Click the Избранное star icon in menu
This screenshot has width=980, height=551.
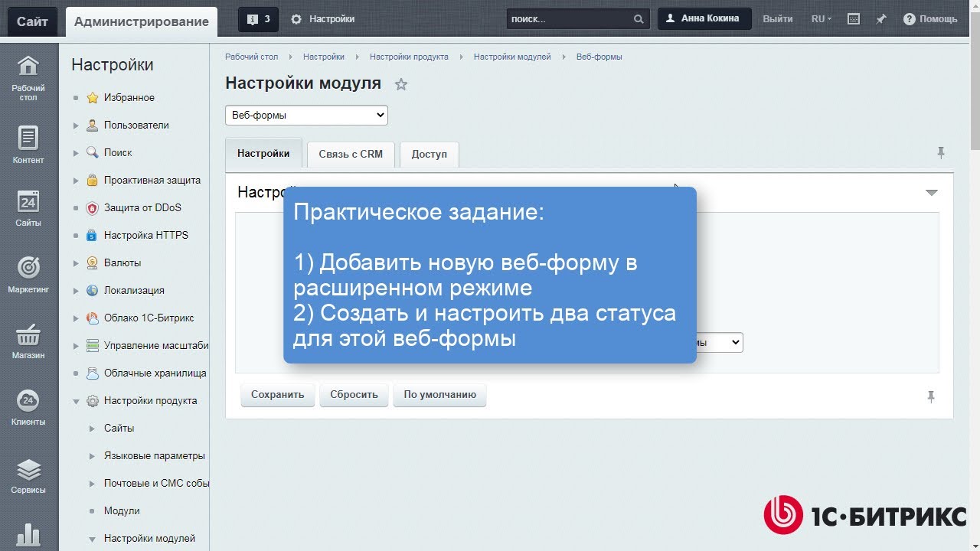pyautogui.click(x=93, y=98)
